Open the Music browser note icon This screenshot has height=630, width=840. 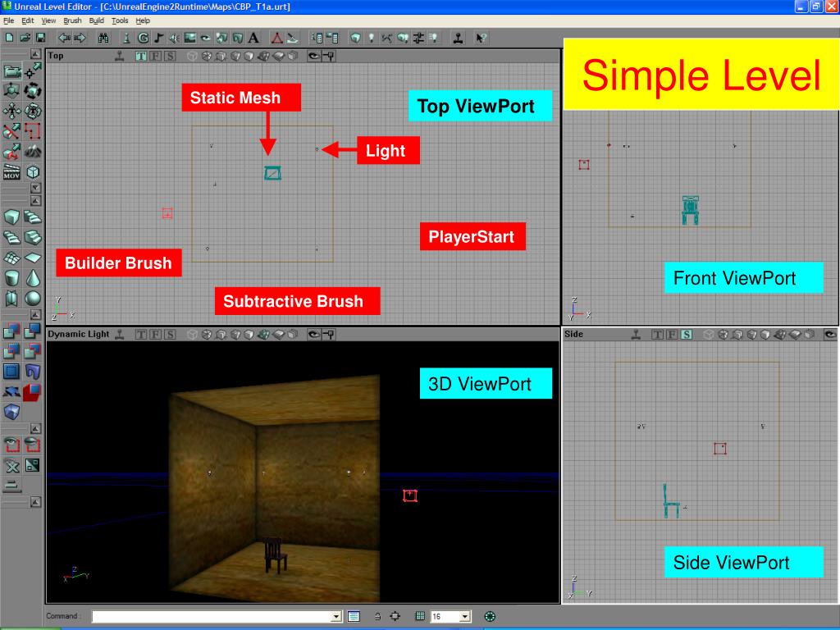point(158,38)
